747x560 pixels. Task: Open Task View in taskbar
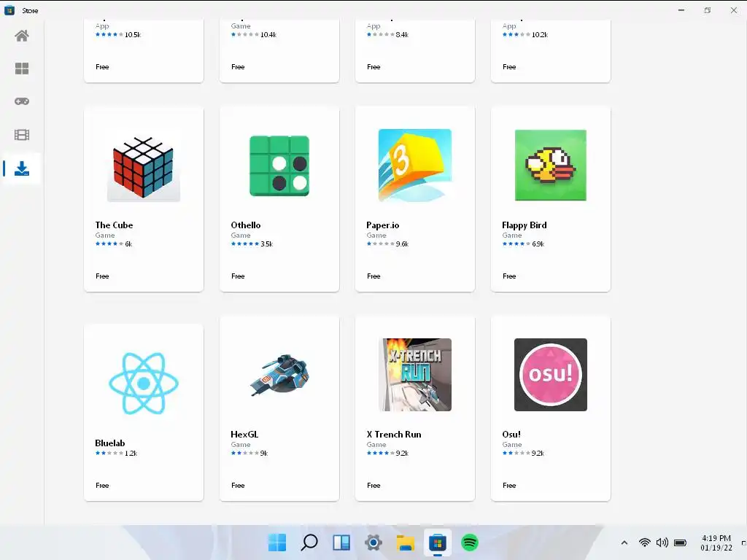click(341, 542)
